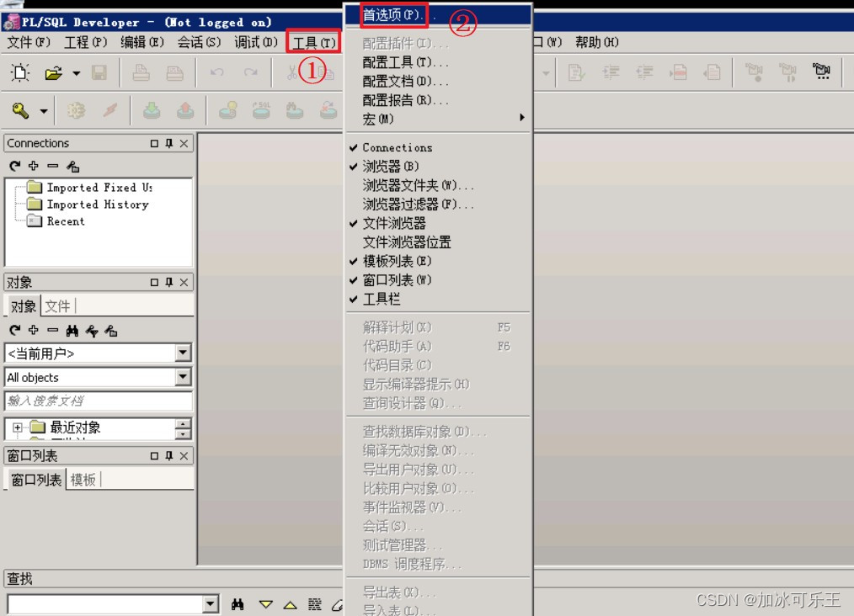This screenshot has width=854, height=616.
Task: Choose 配置报告(R)... menu item
Action: tap(405, 101)
